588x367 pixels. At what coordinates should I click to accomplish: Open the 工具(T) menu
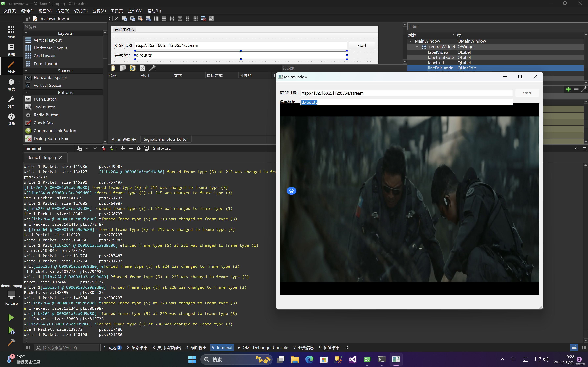coord(117,11)
